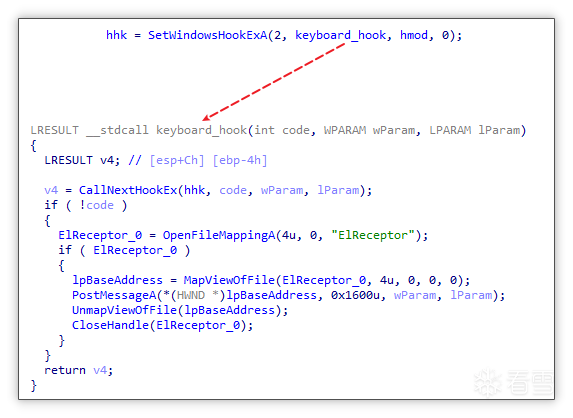The image size is (573, 418).
Task: Click the [ebp-4h] comment annotation
Action: 240,160
